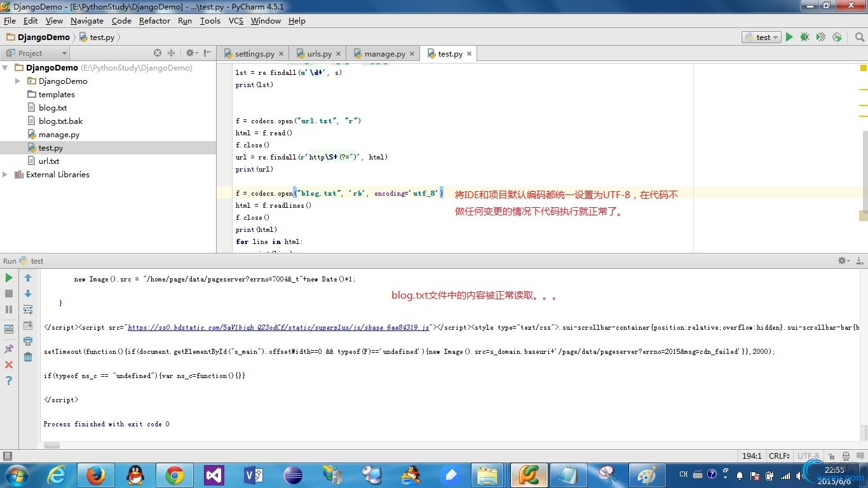Run test with coverage icon
This screenshot has height=488, width=868.
click(x=821, y=37)
